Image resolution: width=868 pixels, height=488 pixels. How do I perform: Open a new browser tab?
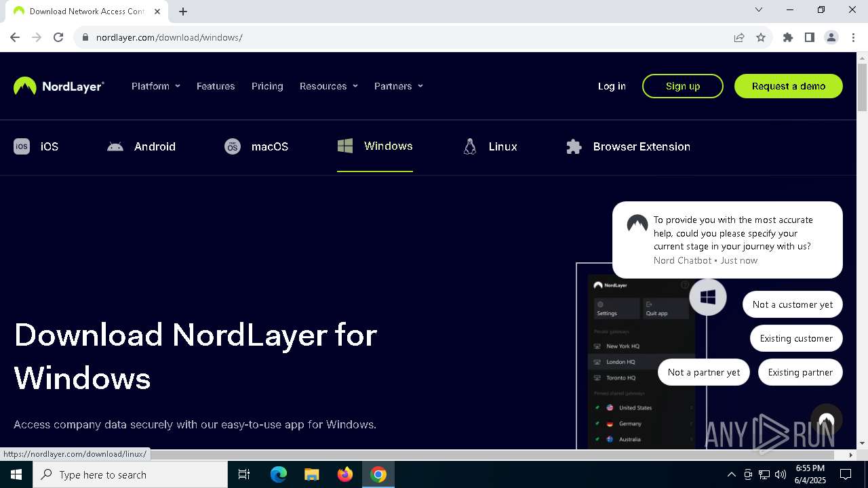[x=183, y=11]
